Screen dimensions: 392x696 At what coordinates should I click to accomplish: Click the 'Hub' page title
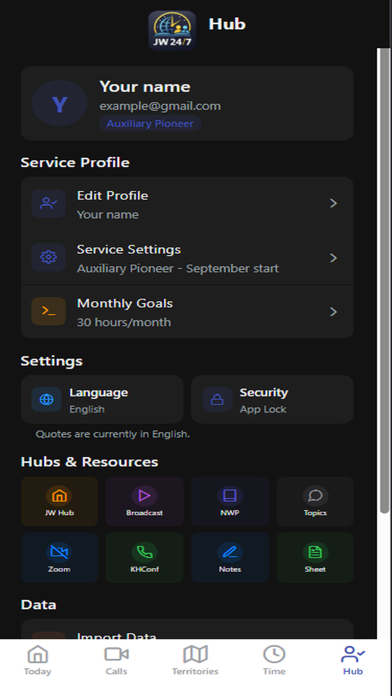pos(227,24)
